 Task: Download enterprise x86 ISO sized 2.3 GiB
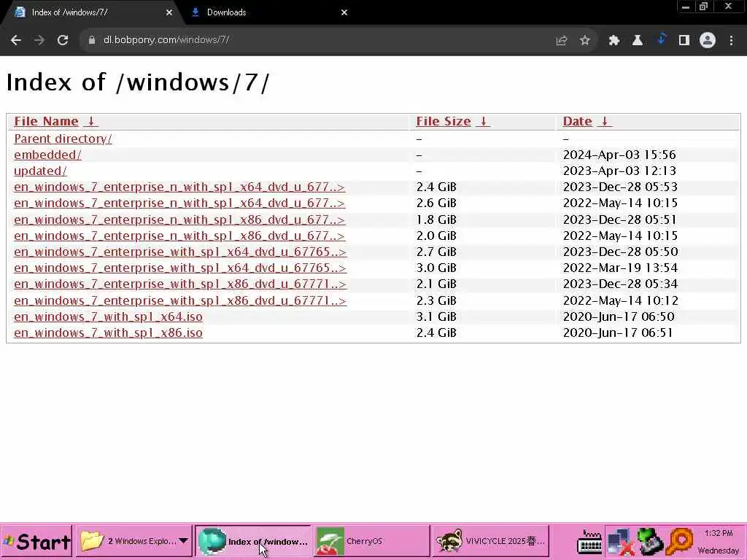180,301
